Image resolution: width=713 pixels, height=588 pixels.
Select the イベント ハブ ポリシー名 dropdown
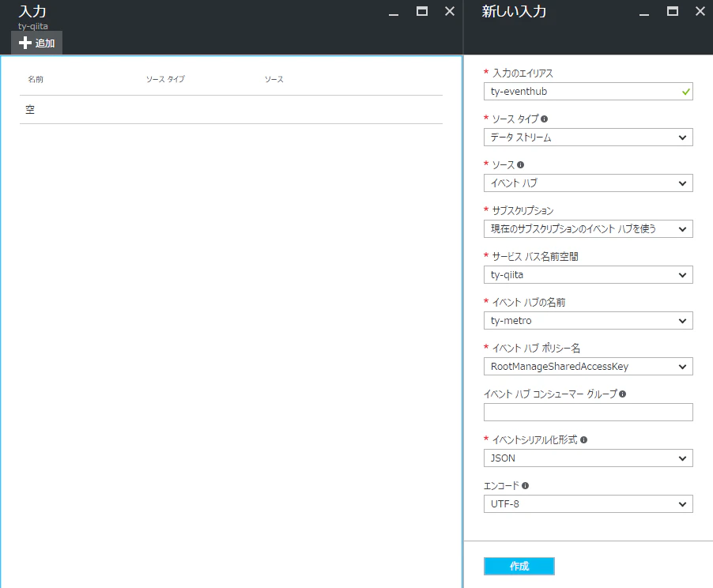[x=588, y=367]
